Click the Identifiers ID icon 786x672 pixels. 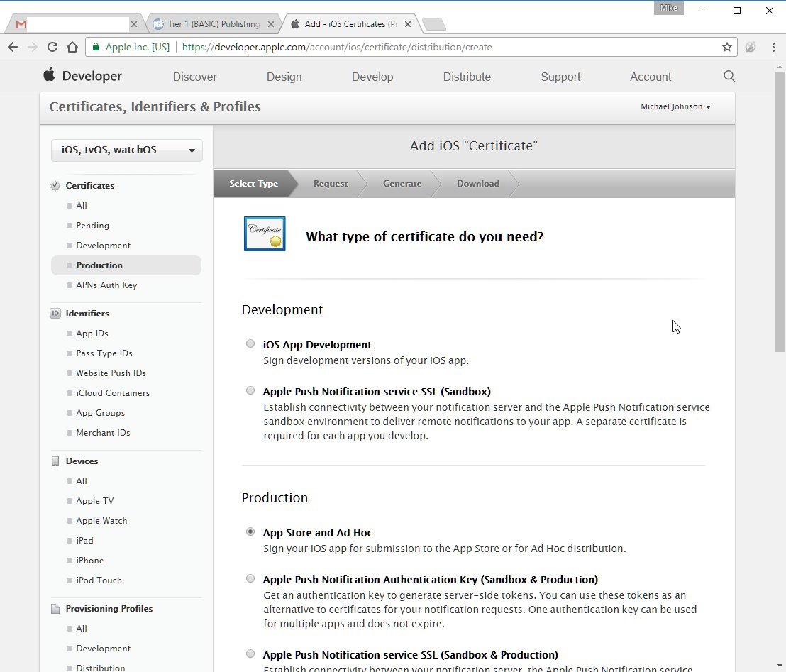coord(55,314)
